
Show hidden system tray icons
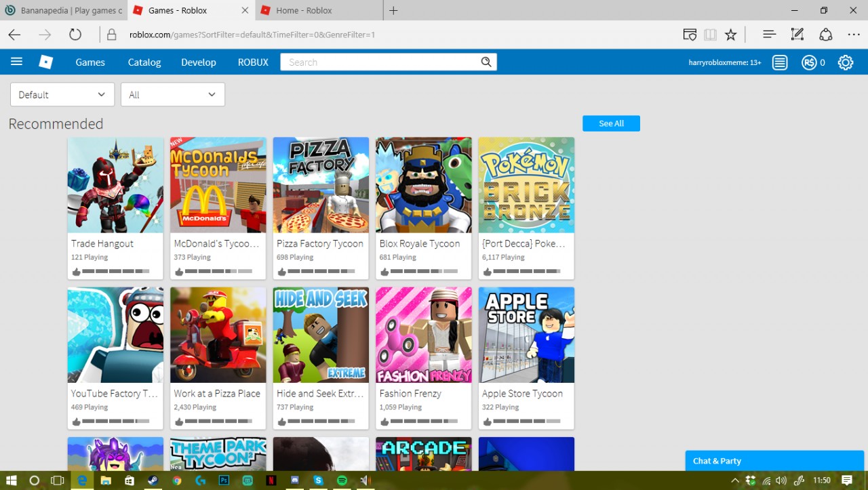click(x=735, y=481)
